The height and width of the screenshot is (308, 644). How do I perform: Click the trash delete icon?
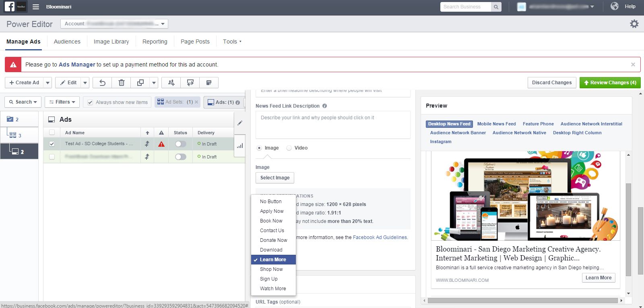[x=121, y=83]
